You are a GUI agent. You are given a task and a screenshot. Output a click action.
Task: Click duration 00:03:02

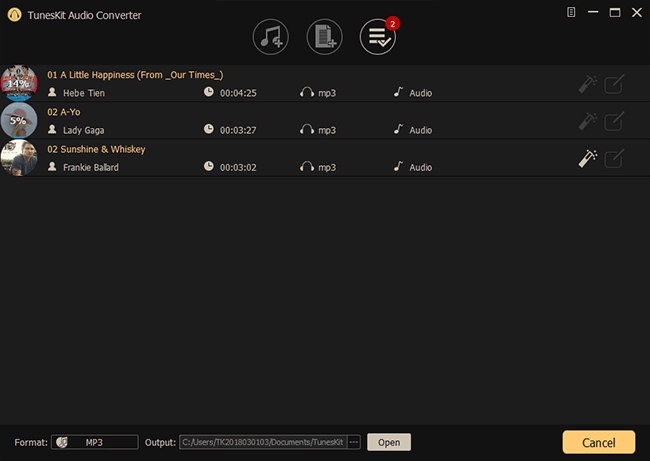(238, 167)
